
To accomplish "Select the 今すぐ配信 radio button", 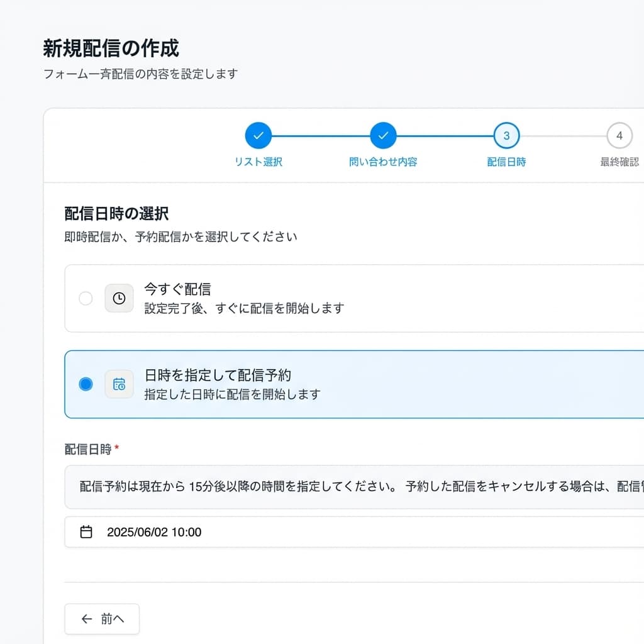I will click(x=86, y=299).
